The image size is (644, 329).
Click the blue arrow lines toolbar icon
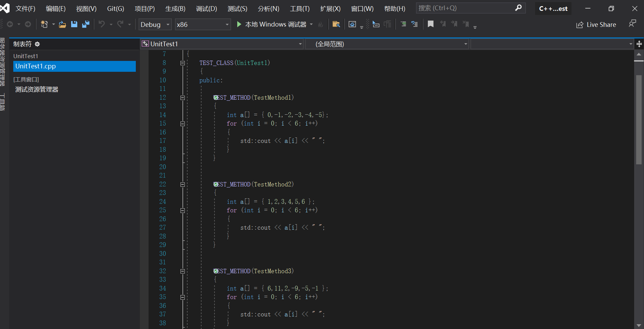415,24
